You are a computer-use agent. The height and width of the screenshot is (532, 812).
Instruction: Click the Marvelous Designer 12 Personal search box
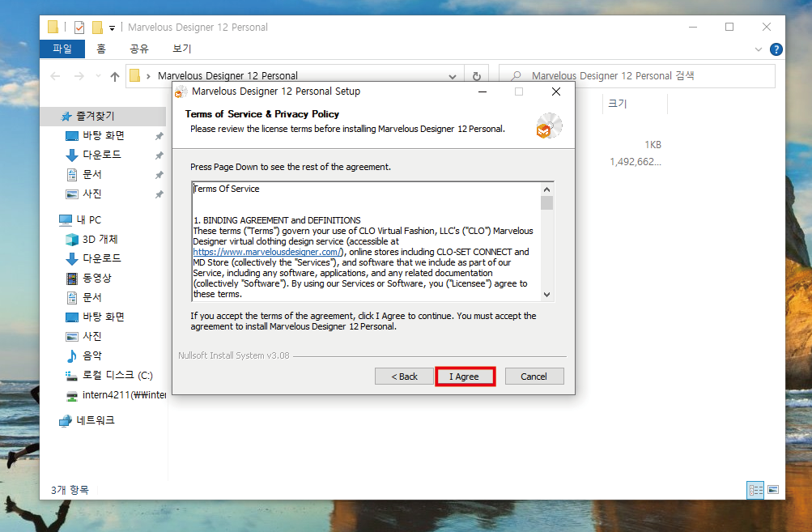pos(637,76)
